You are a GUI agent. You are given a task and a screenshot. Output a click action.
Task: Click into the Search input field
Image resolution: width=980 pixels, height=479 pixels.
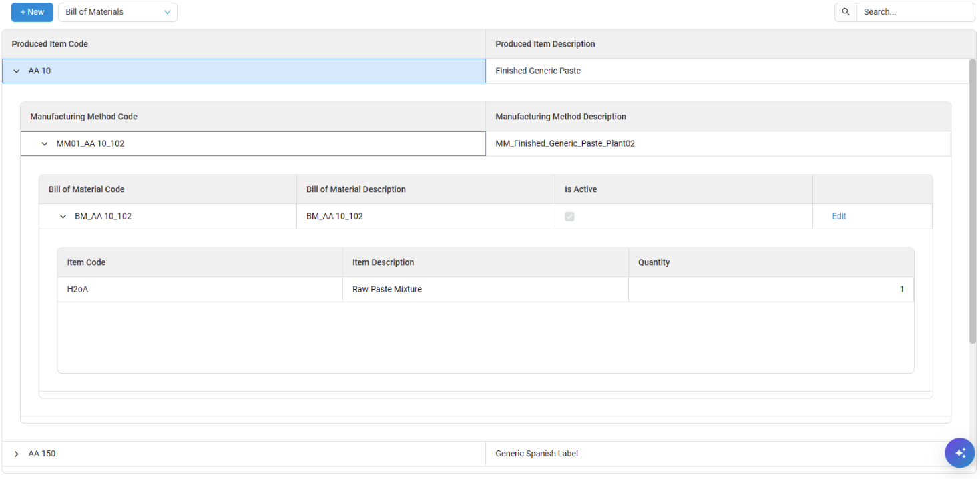(915, 12)
